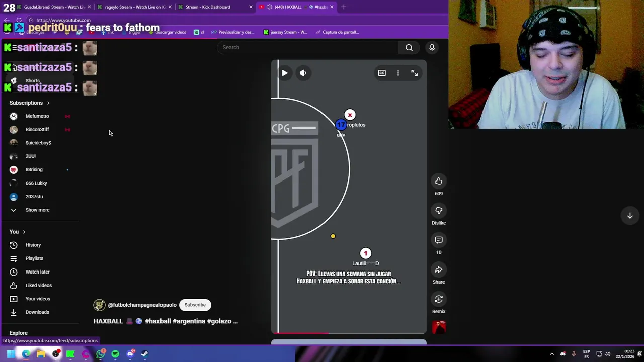Viewport: 644px width, 362px height.
Task: Like the short with thumbs-up icon
Action: tap(439, 181)
